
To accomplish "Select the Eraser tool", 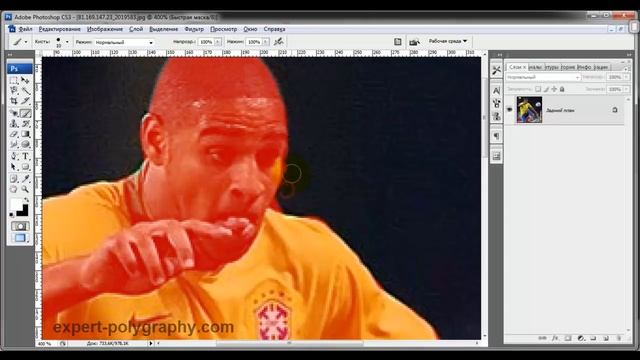I will [14, 133].
